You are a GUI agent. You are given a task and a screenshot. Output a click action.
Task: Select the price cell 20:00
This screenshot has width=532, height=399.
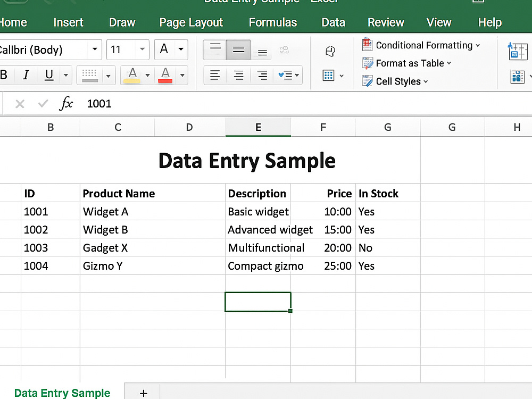(x=323, y=248)
